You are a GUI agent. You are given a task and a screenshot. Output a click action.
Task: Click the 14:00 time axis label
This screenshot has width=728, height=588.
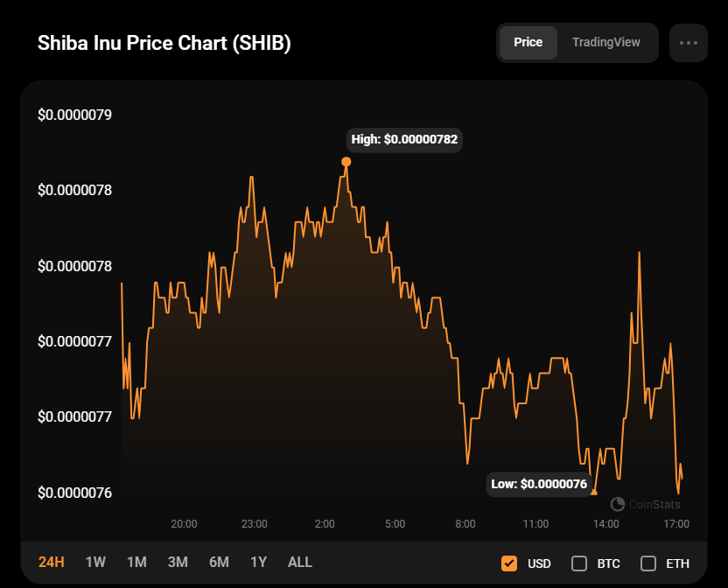(606, 524)
